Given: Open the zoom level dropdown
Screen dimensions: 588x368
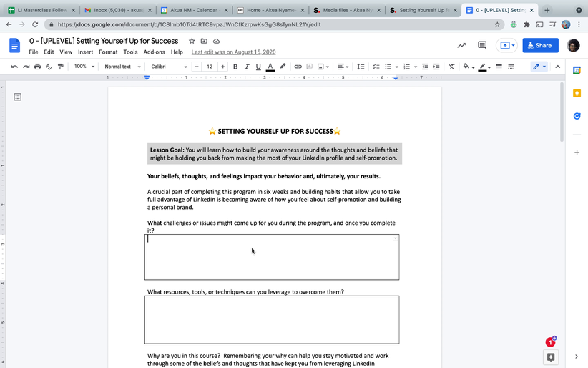Looking at the screenshot, I should pyautogui.click(x=84, y=67).
